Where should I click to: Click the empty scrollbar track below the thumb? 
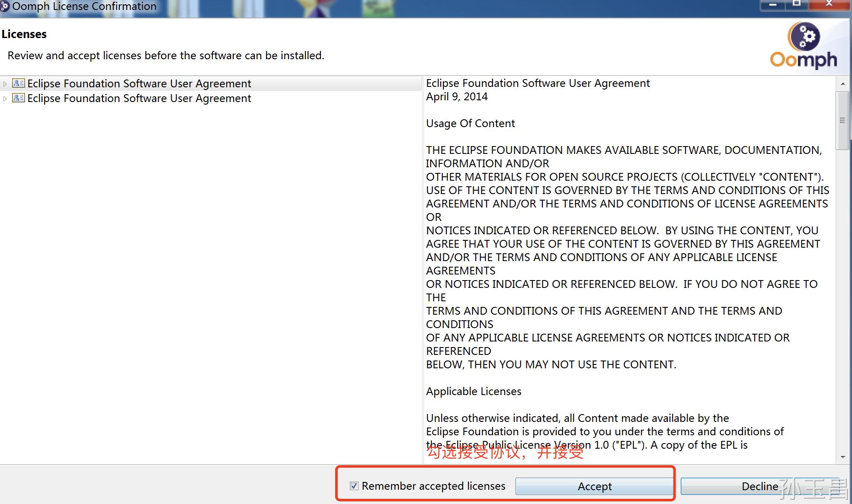click(842, 303)
